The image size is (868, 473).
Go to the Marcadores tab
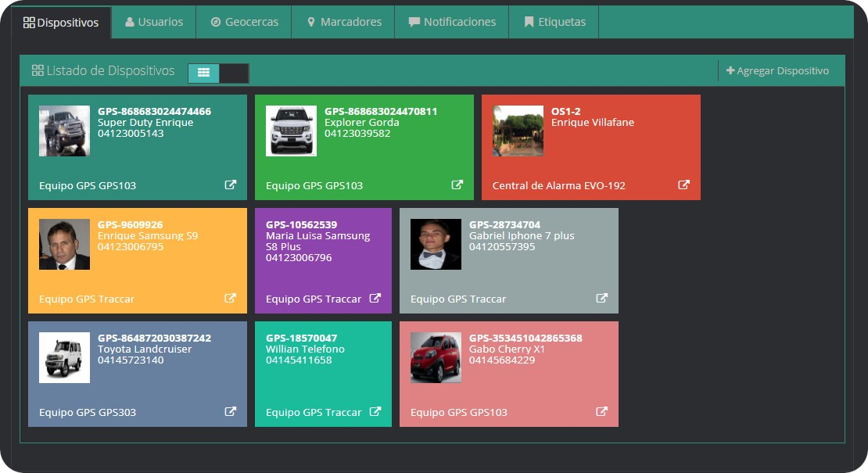pyautogui.click(x=343, y=22)
